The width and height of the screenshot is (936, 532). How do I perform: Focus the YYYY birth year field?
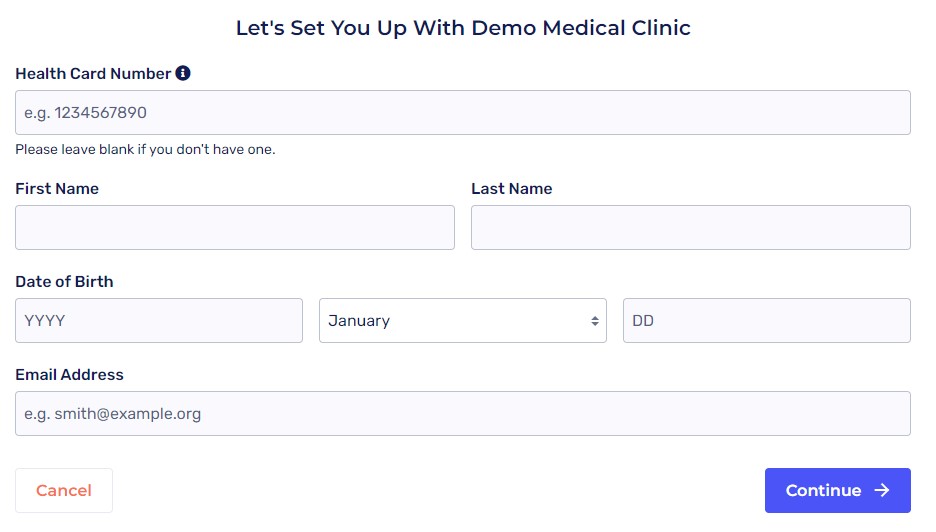click(158, 321)
